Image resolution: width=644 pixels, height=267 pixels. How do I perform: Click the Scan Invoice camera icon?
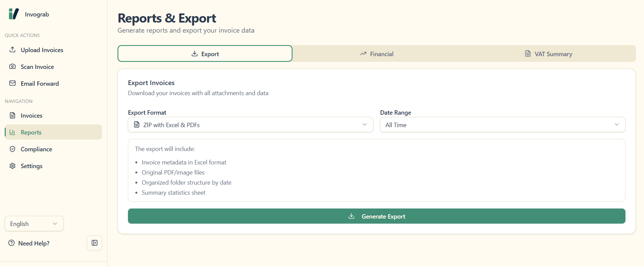point(12,67)
